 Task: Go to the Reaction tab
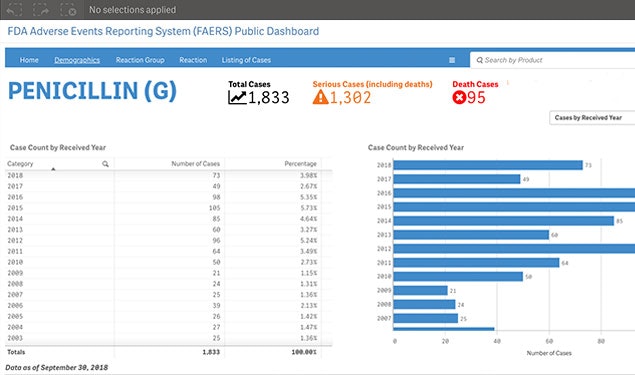[x=193, y=60]
